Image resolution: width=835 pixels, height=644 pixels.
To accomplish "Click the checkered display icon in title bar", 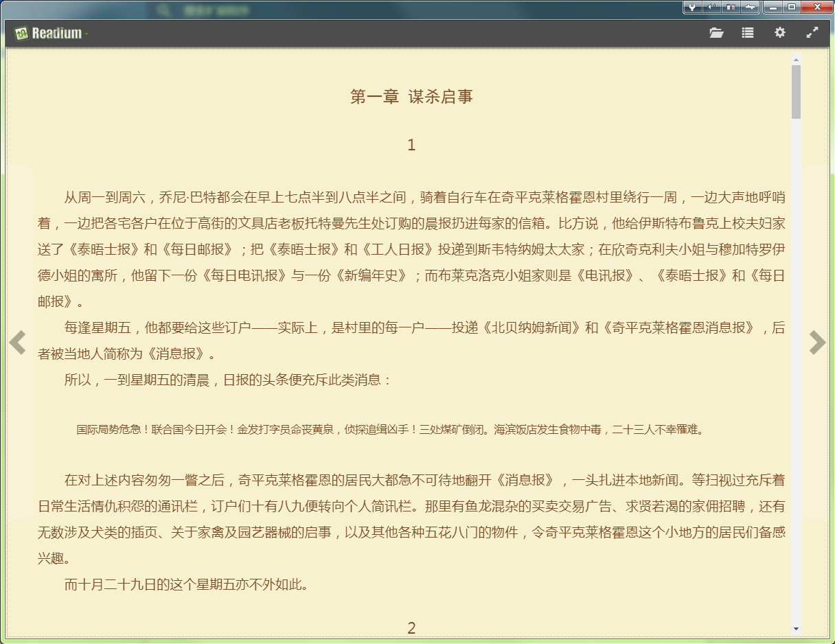I will [x=731, y=7].
